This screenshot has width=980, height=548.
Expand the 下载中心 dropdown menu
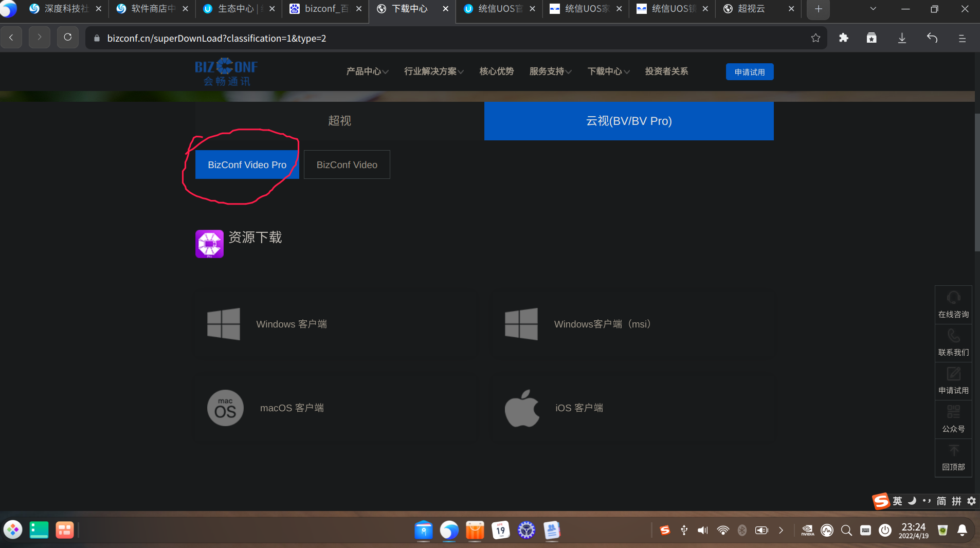(607, 71)
